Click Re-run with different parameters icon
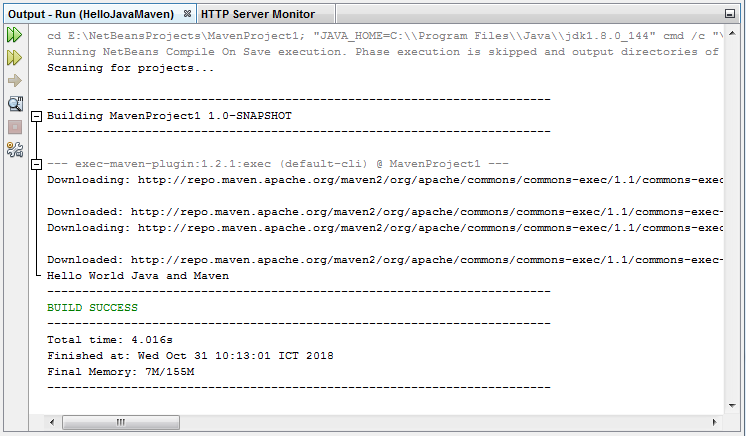The image size is (746, 436). pyautogui.click(x=15, y=58)
